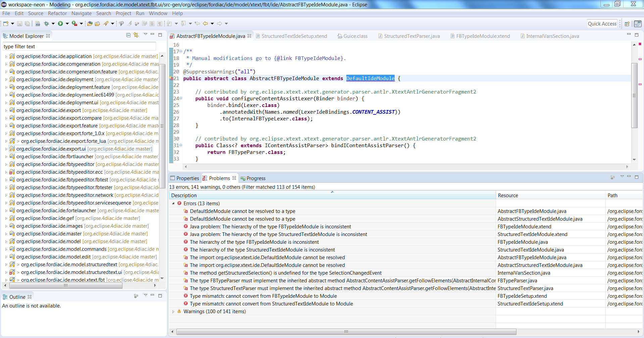The width and height of the screenshot is (644, 338).
Task: Open the File menu
Action: (x=6, y=13)
